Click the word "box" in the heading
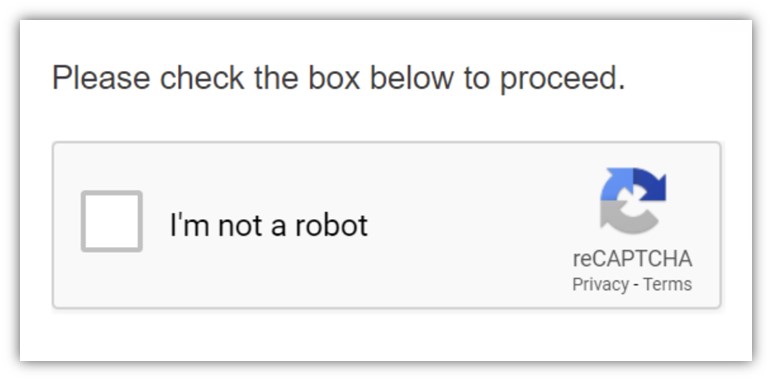 tap(334, 78)
